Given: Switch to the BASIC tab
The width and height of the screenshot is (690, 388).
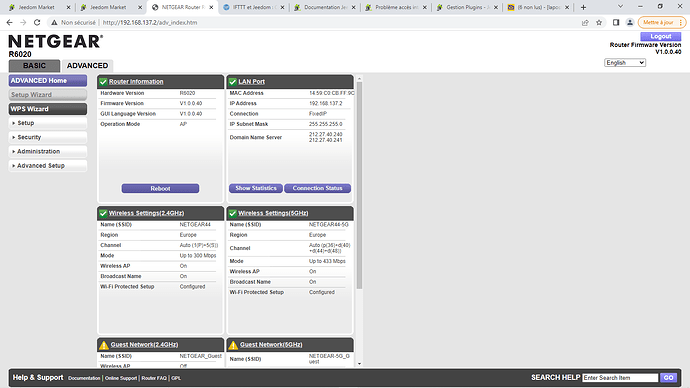Looking at the screenshot, I should click(34, 66).
